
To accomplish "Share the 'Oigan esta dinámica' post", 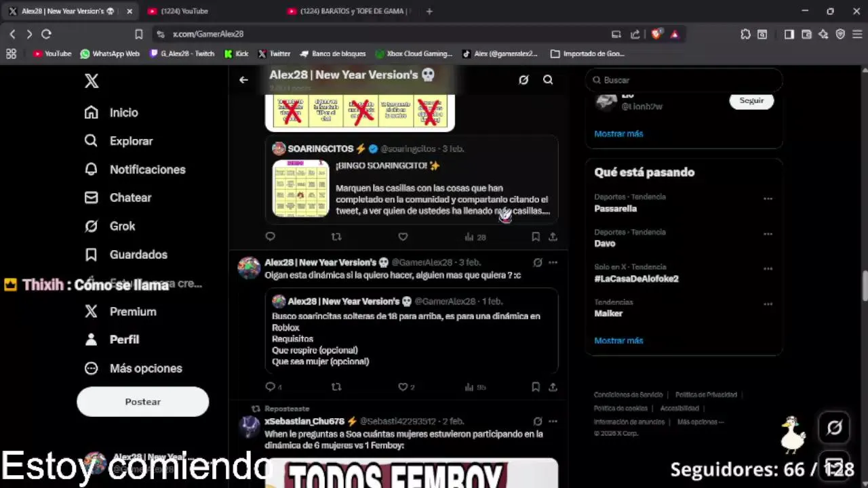I will tap(553, 387).
